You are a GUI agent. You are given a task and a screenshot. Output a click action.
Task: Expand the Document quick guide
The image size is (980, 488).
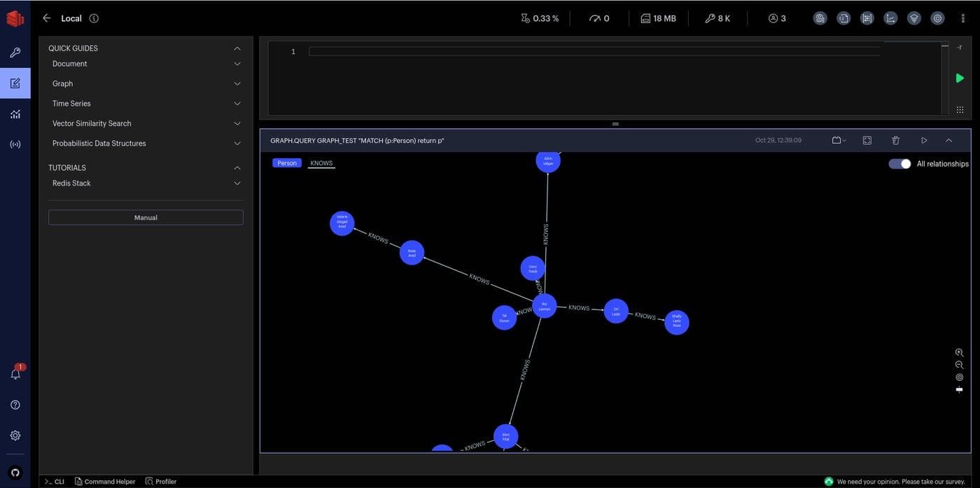145,64
